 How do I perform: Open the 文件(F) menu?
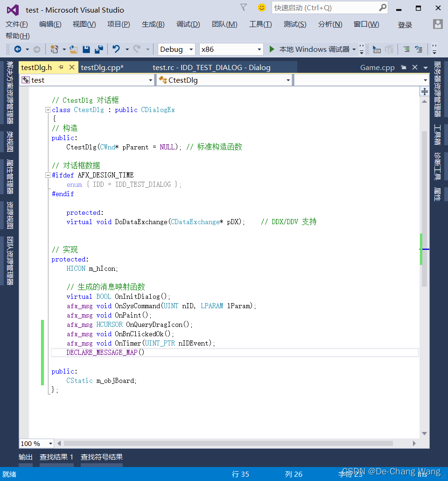[x=16, y=24]
